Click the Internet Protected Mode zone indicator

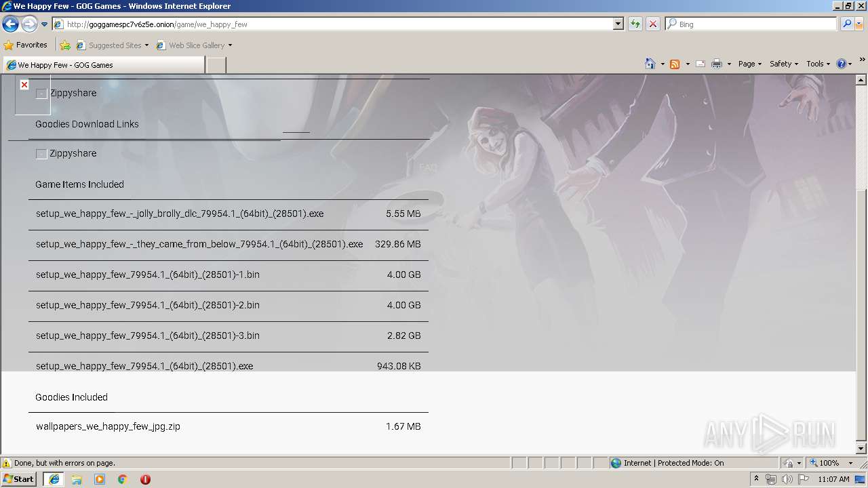[x=667, y=463]
